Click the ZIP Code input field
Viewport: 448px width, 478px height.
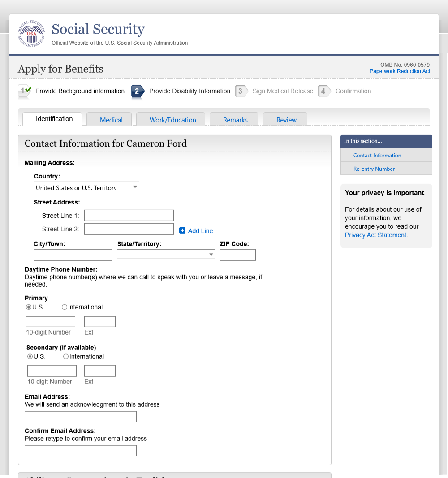(237, 255)
